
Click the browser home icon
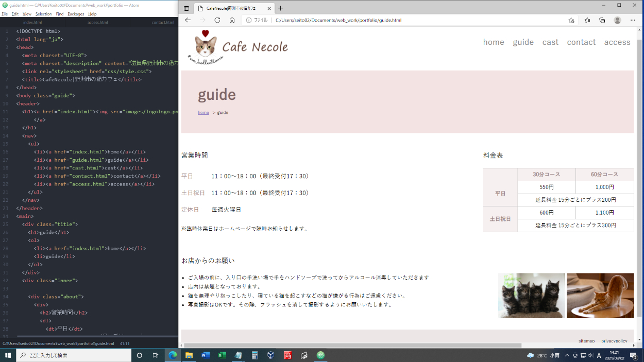pyautogui.click(x=232, y=20)
